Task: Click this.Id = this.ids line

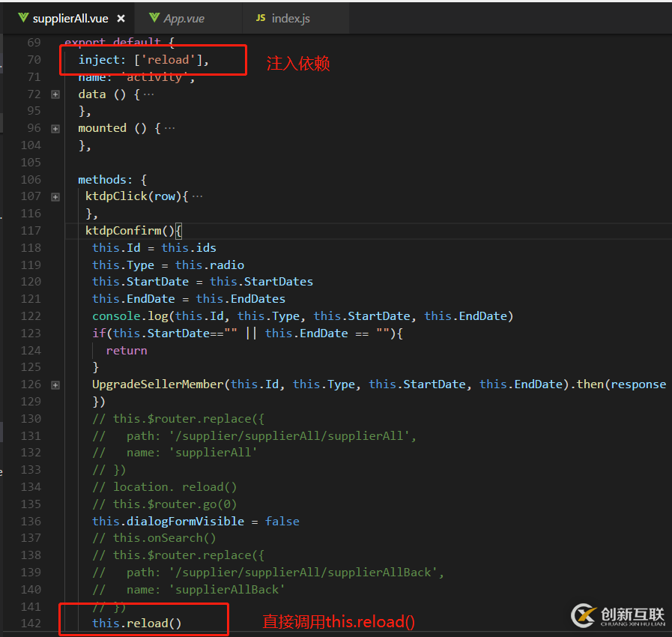Action: pos(154,248)
